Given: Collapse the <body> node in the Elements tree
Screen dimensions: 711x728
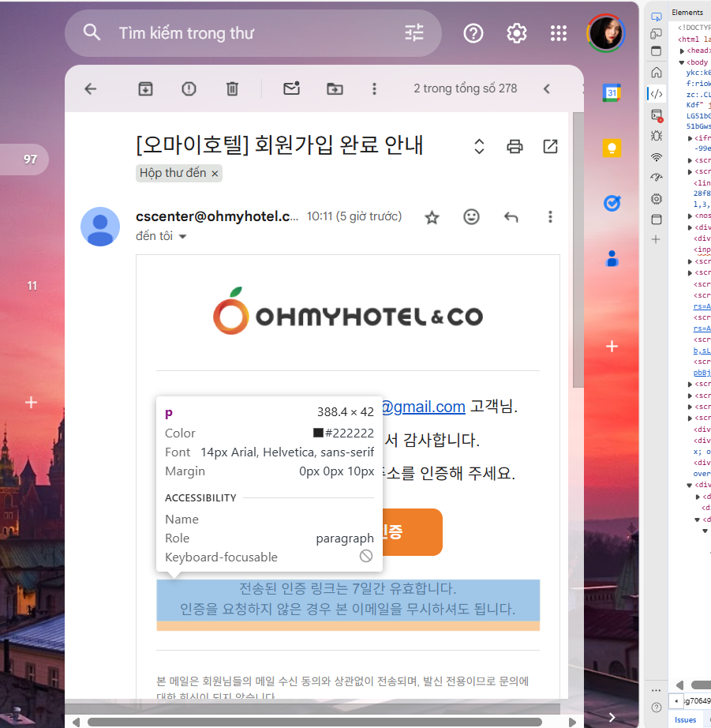Looking at the screenshot, I should coord(681,62).
